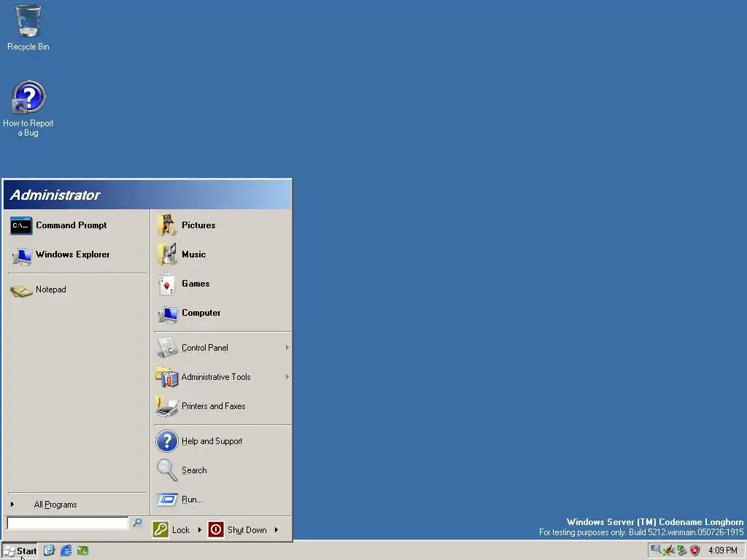Click the Lock button
747x560 pixels.
171,529
